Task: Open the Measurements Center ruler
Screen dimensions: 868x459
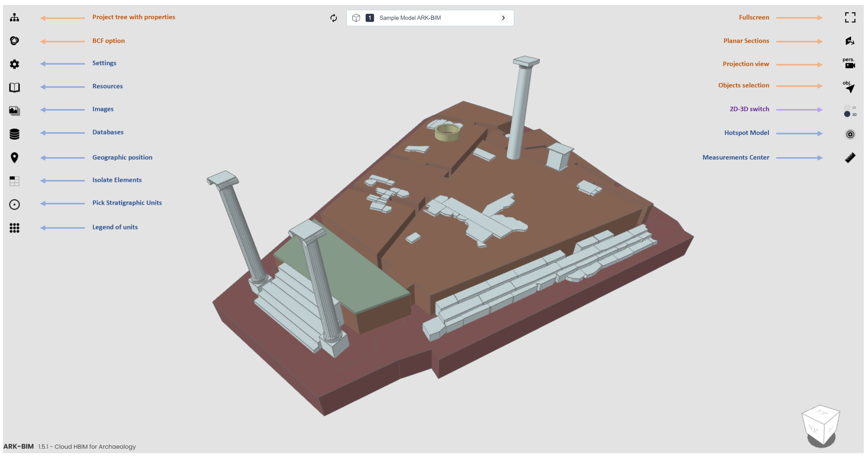Action: tap(850, 158)
